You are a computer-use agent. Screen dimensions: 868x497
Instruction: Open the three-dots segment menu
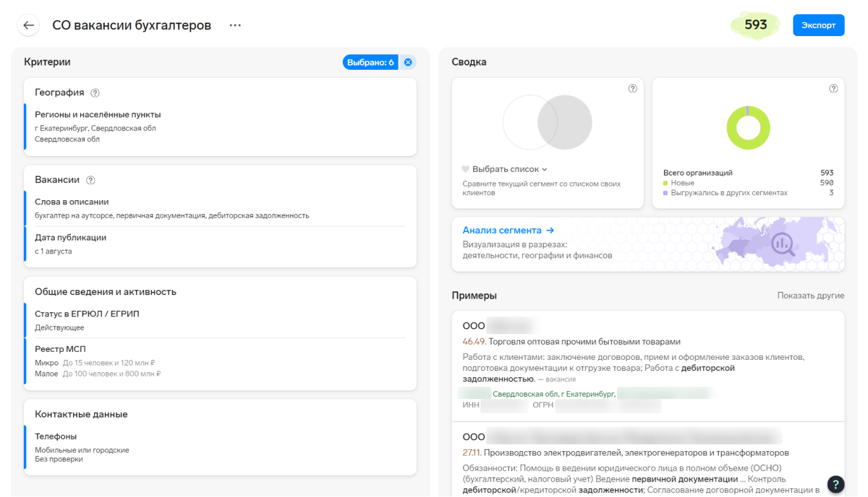pyautogui.click(x=235, y=25)
